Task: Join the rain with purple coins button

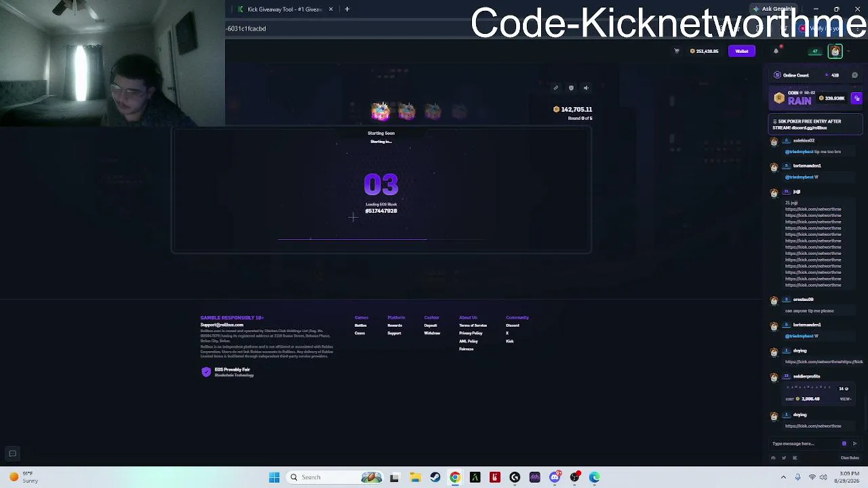Action: pos(856,99)
